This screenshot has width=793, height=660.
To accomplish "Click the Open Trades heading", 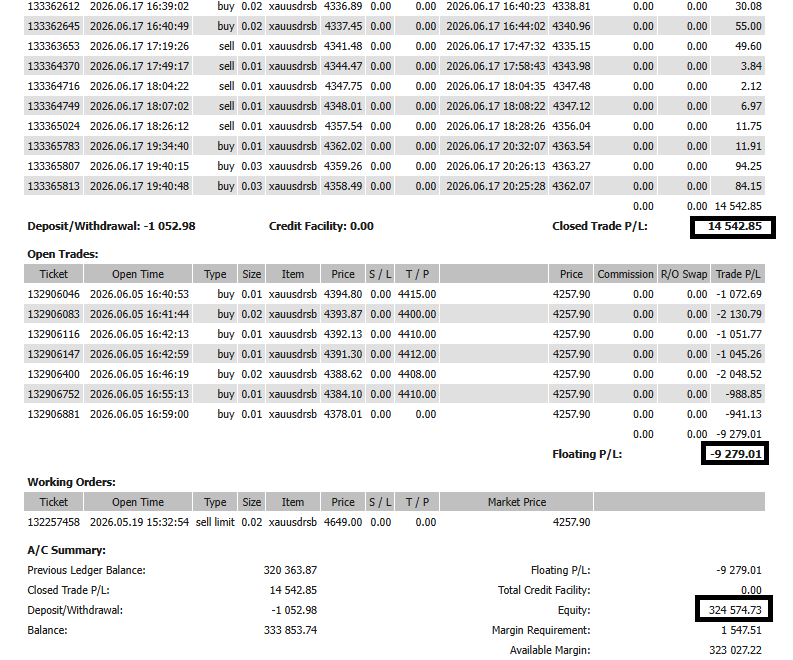I will click(x=63, y=254).
